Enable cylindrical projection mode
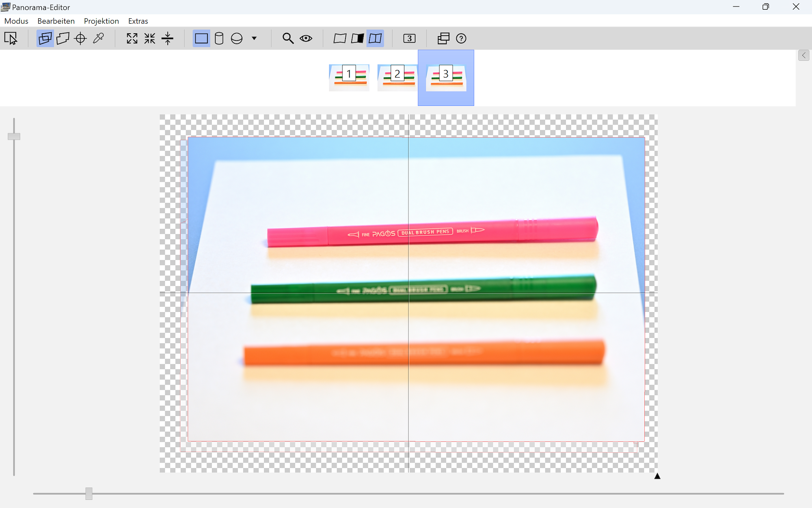812x508 pixels. pyautogui.click(x=219, y=39)
